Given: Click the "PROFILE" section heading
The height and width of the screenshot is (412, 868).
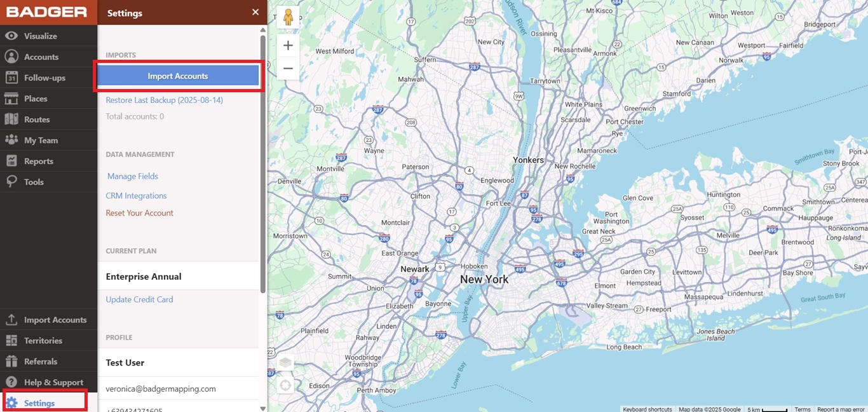Looking at the screenshot, I should coord(119,338).
